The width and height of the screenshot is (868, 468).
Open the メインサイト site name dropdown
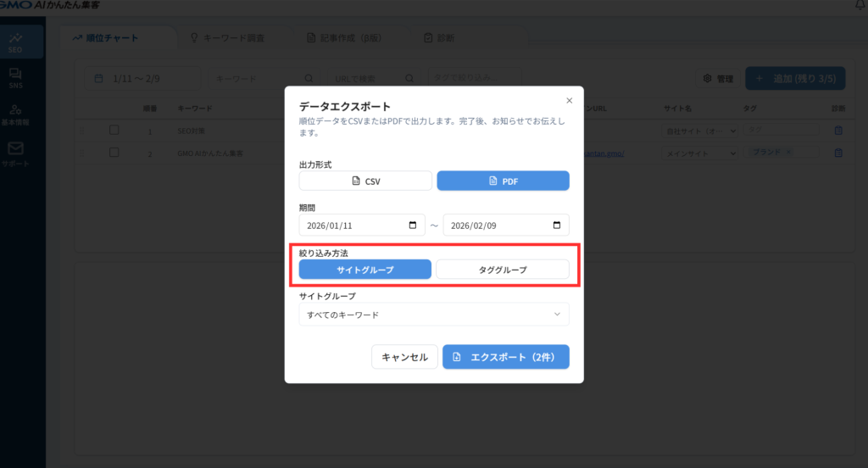(x=699, y=153)
